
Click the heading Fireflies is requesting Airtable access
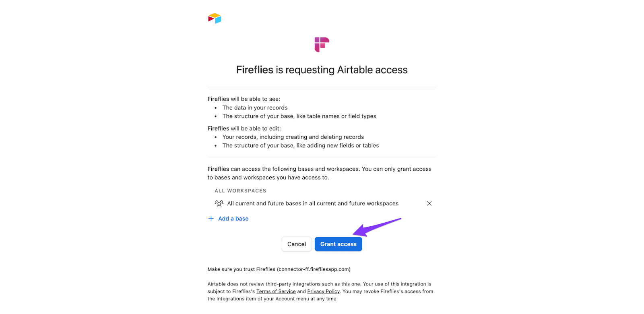(322, 70)
